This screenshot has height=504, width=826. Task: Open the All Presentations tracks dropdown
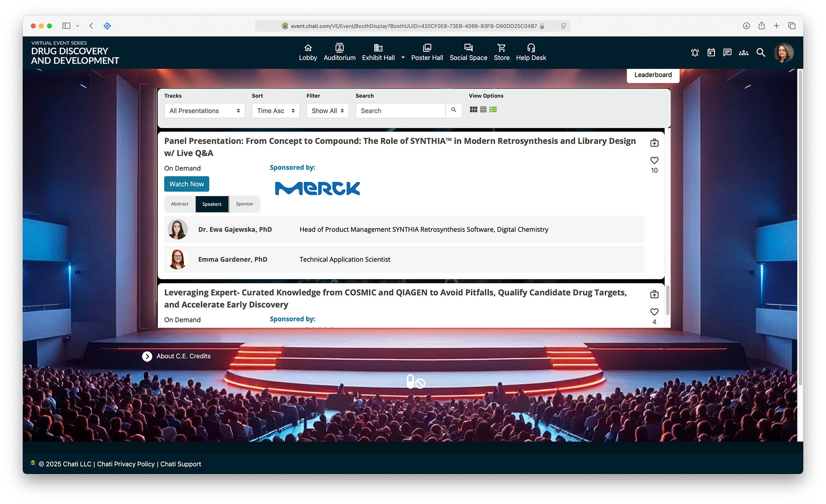[204, 111]
